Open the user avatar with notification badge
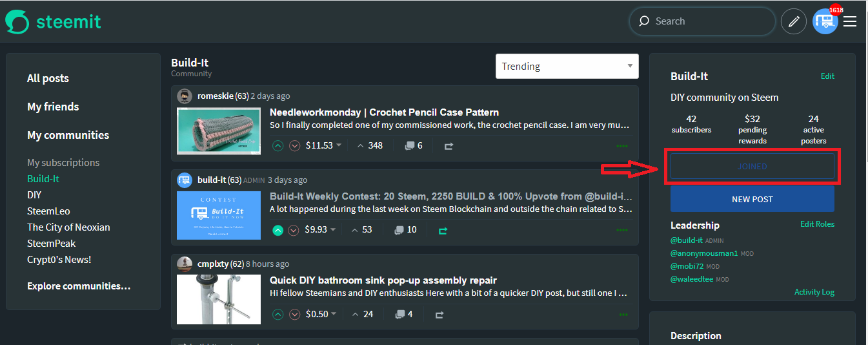Screen dimensions: 868x345 [x=825, y=21]
